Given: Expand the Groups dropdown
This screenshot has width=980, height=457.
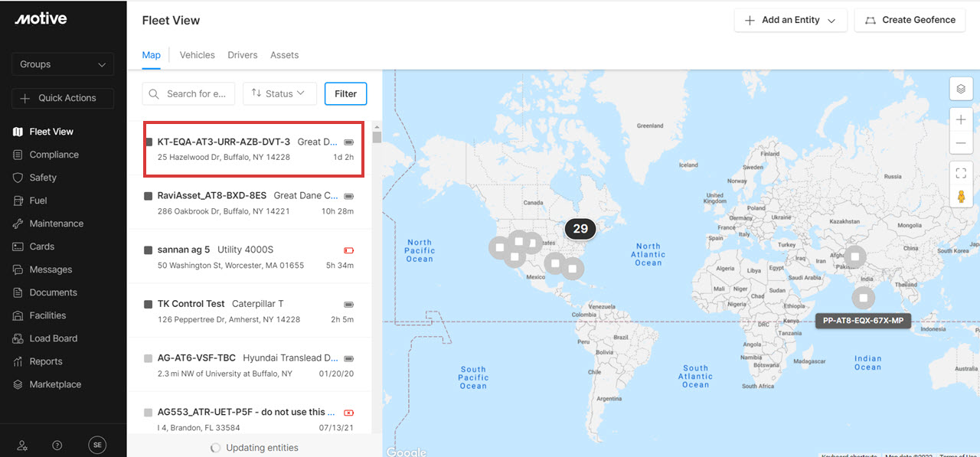Looking at the screenshot, I should (63, 64).
